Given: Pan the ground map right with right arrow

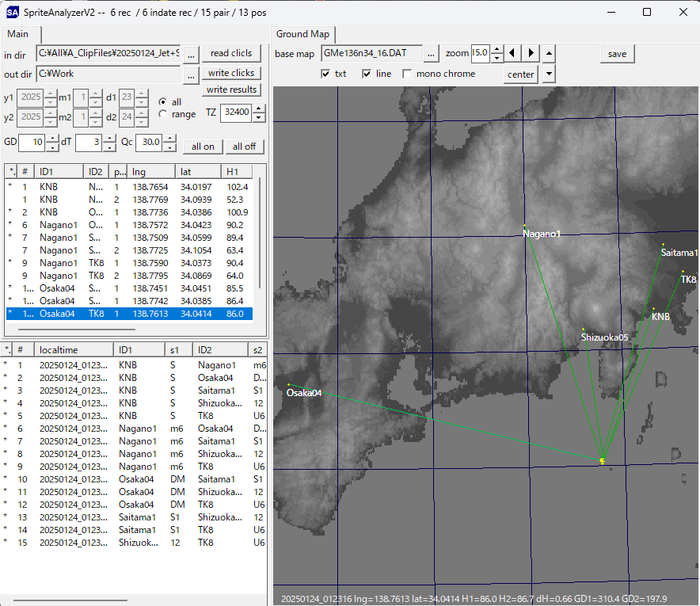Looking at the screenshot, I should pyautogui.click(x=531, y=53).
